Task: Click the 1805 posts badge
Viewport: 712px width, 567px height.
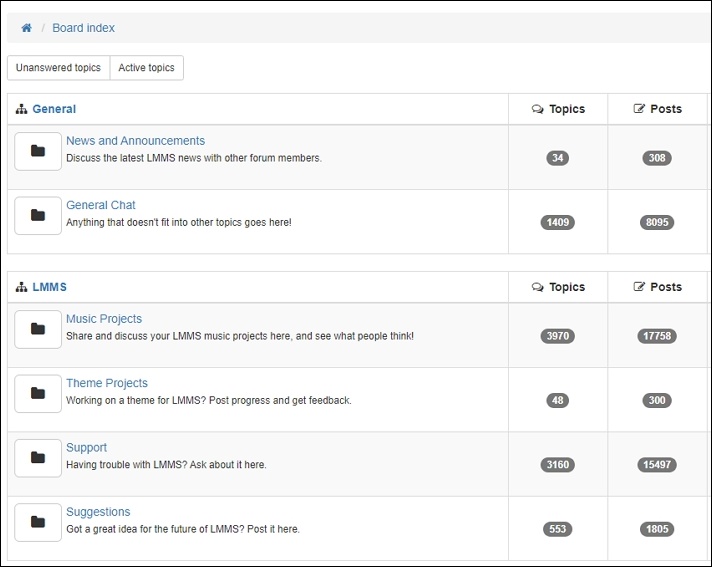Action: tap(657, 529)
